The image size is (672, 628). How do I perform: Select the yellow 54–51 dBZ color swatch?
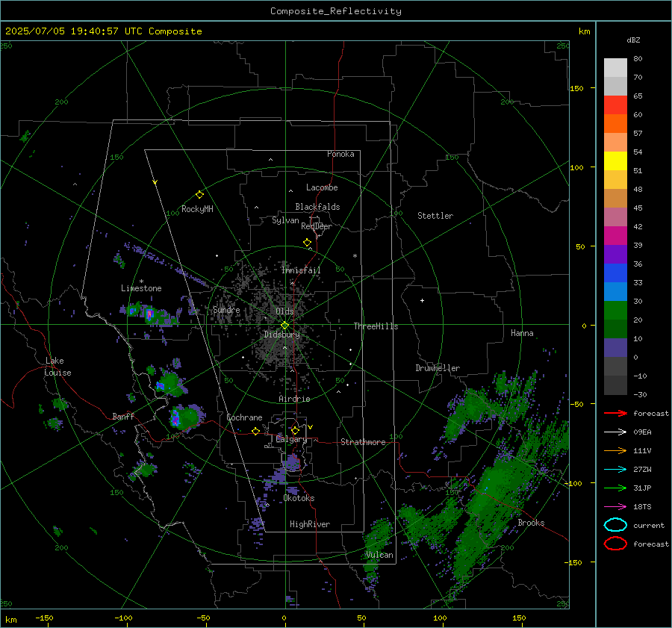click(615, 161)
